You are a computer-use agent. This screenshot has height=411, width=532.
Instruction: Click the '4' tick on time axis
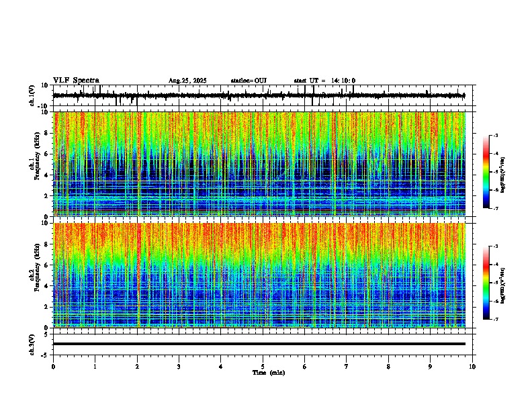(x=221, y=367)
